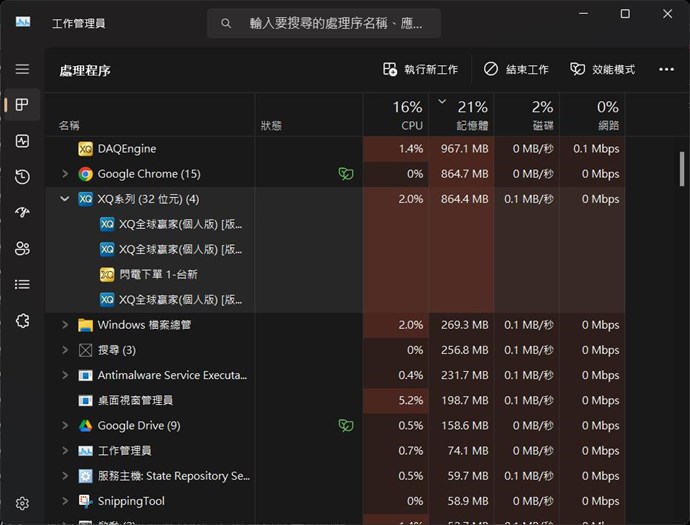Expand the Google Drive (9) process group
690x525 pixels.
click(x=65, y=426)
